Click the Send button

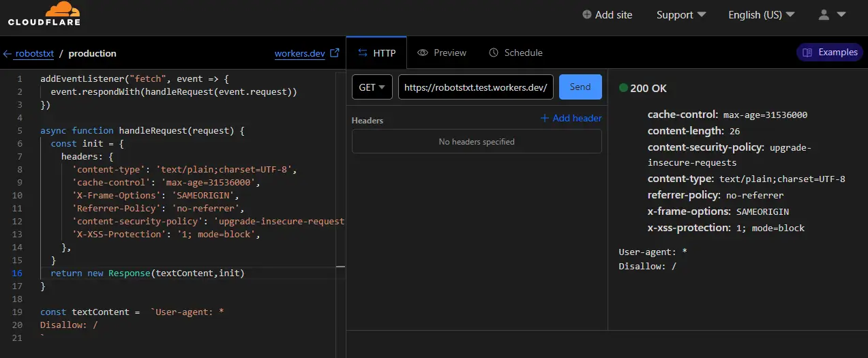(580, 87)
